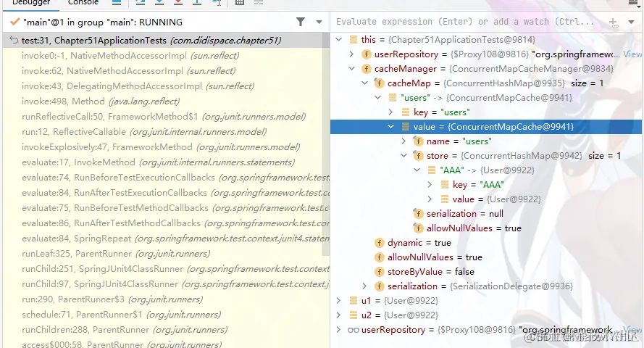Viewport: 644px width, 348px height.
Task: Collapse the 'this' variable node
Action: pyautogui.click(x=339, y=40)
